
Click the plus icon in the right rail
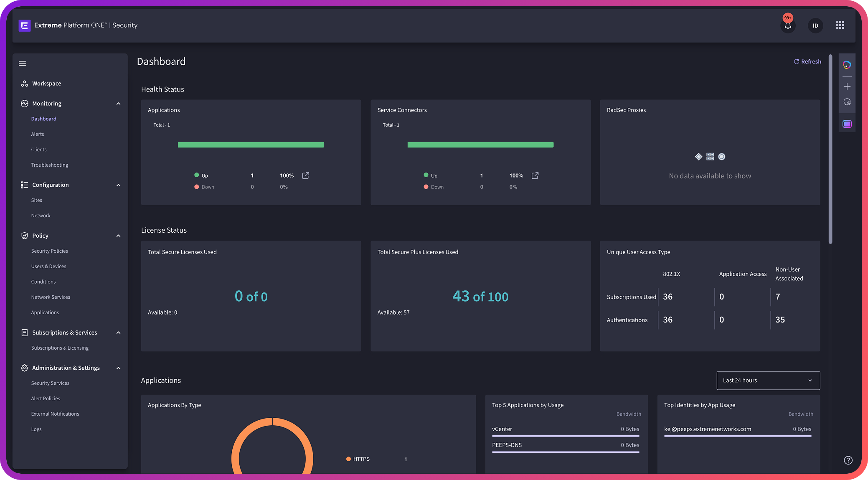847,86
